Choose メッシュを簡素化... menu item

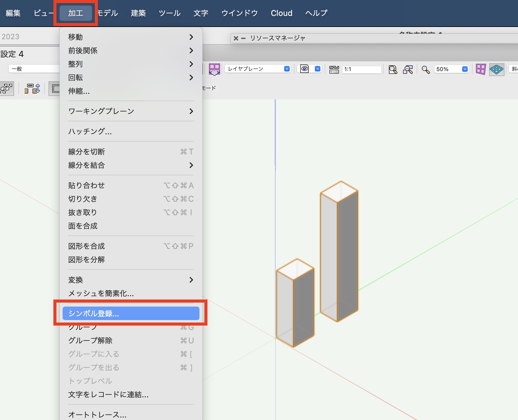click(x=131, y=293)
